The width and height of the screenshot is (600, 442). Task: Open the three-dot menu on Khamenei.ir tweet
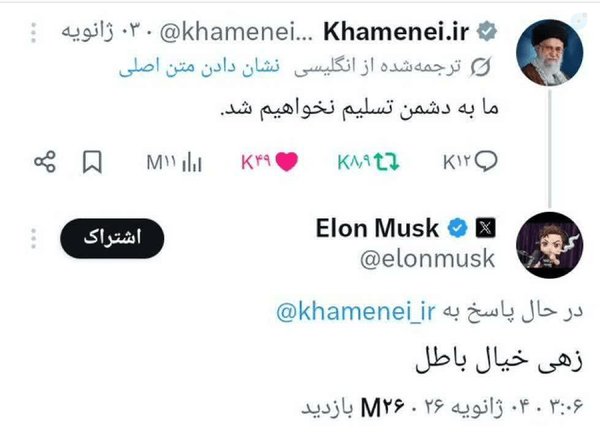[33, 33]
